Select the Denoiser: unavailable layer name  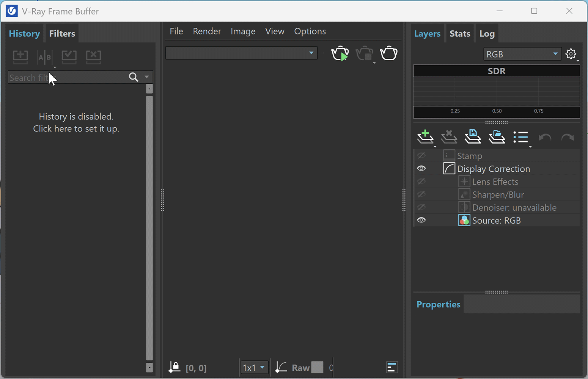(514, 207)
